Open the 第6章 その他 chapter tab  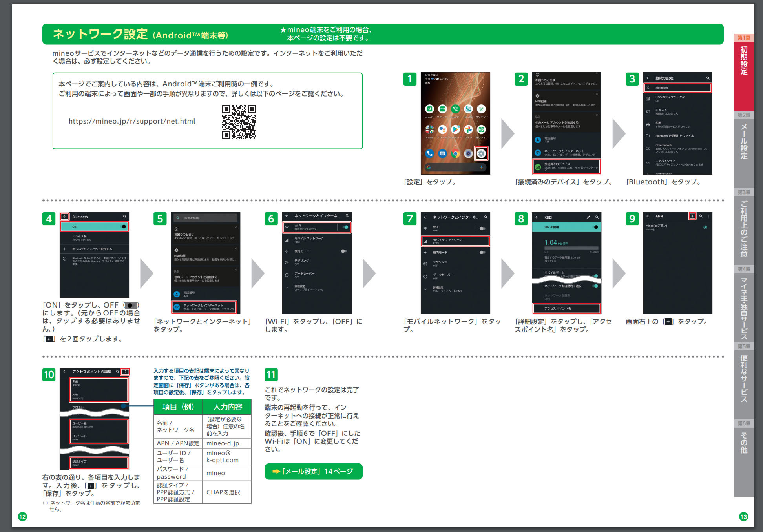point(744,443)
